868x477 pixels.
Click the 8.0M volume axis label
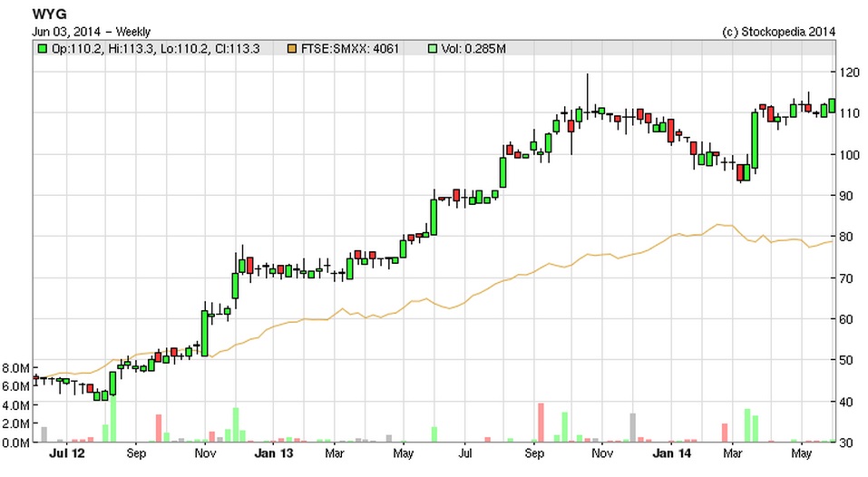pyautogui.click(x=16, y=368)
